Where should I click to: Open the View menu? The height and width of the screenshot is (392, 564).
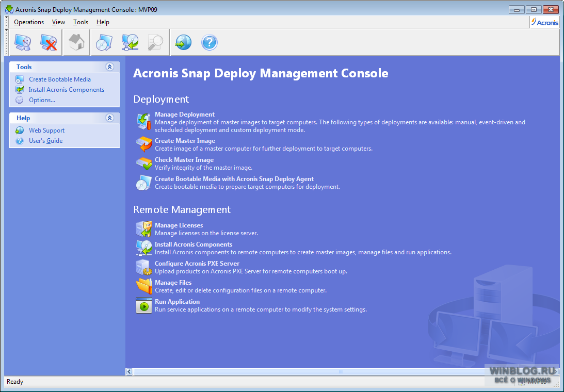click(58, 22)
